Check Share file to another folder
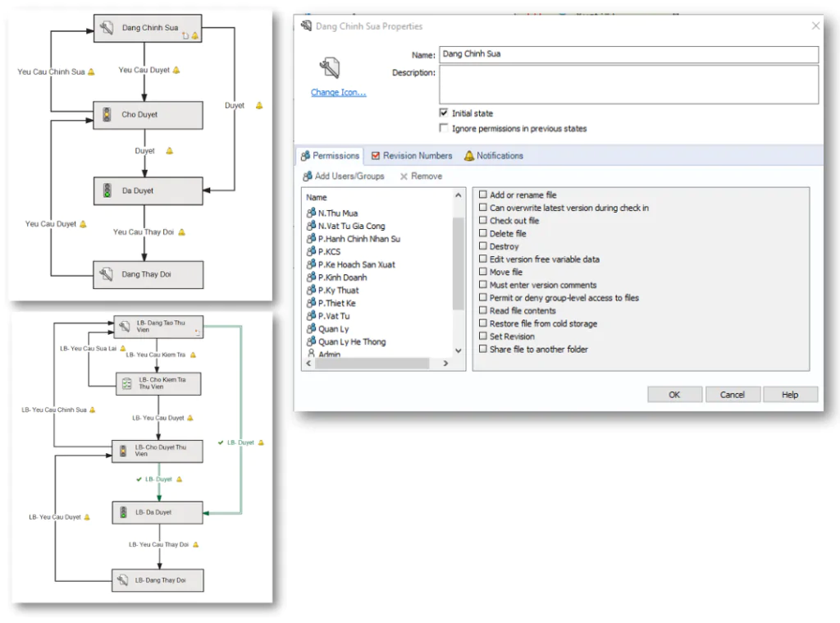This screenshot has width=840, height=623. (483, 349)
